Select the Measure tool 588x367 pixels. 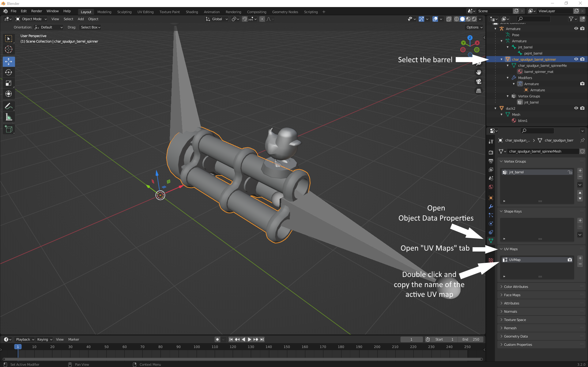tap(9, 117)
